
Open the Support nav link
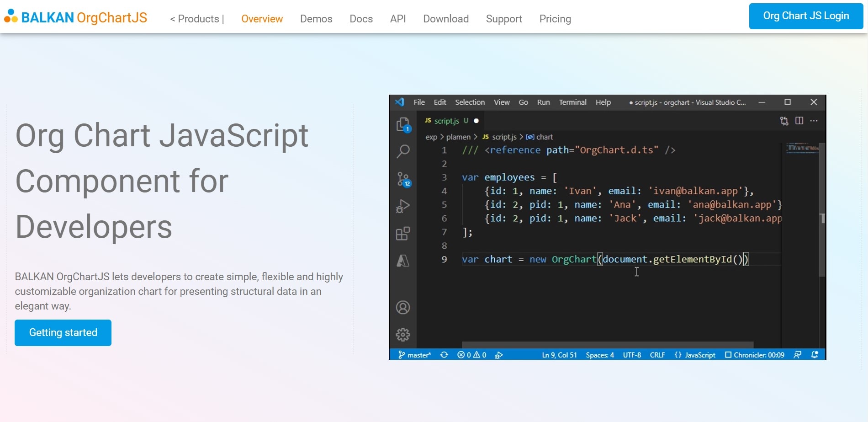click(x=504, y=19)
